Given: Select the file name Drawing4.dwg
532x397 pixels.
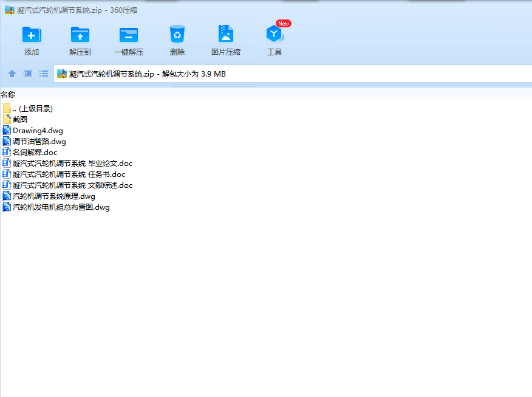Looking at the screenshot, I should [x=38, y=131].
